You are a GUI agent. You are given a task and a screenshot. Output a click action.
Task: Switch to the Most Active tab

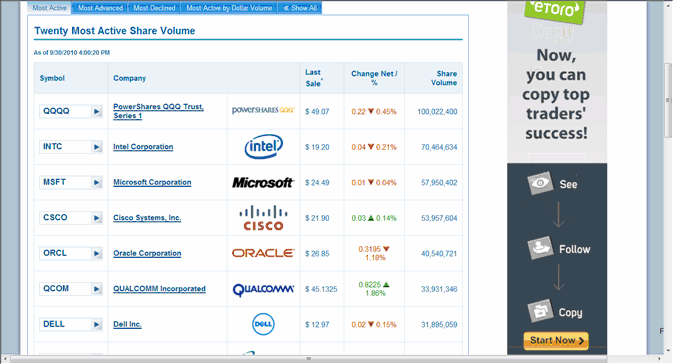49,8
